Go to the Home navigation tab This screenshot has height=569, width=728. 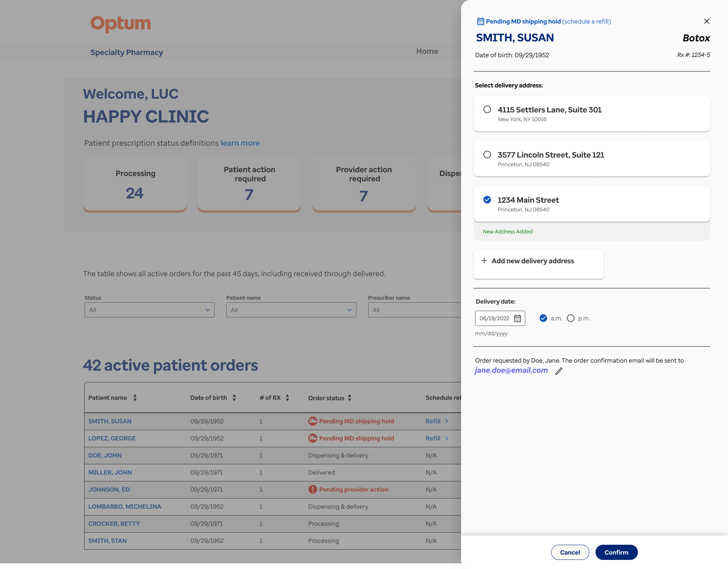[x=427, y=51]
